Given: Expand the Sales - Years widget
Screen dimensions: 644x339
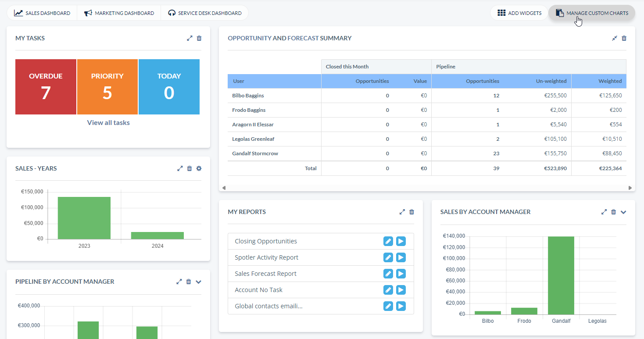Looking at the screenshot, I should pyautogui.click(x=180, y=168).
